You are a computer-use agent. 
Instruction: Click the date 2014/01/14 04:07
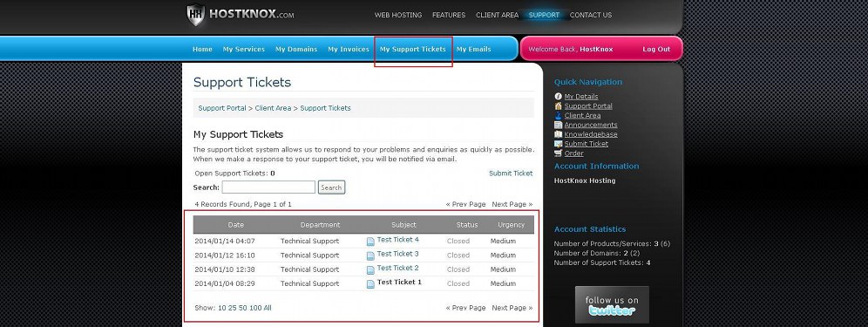225,241
